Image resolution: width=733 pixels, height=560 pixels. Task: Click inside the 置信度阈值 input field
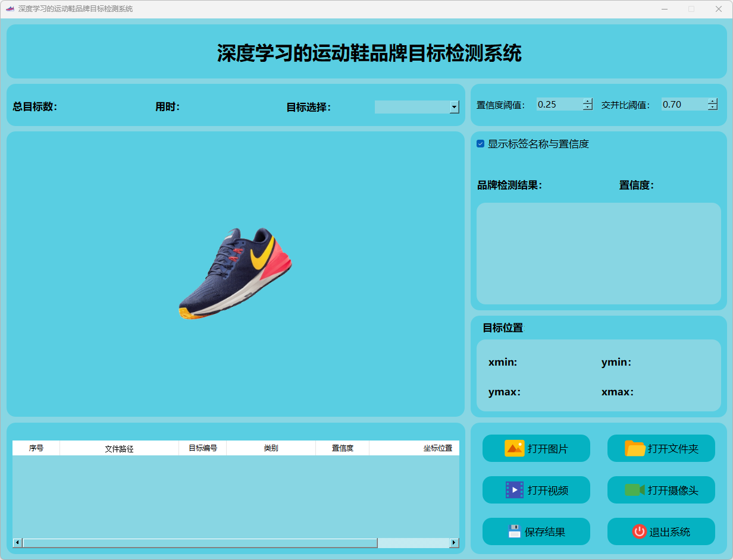[x=558, y=105]
